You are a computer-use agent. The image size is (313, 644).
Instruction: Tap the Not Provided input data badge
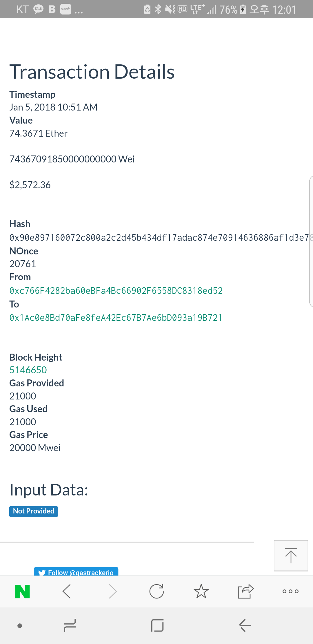34,511
